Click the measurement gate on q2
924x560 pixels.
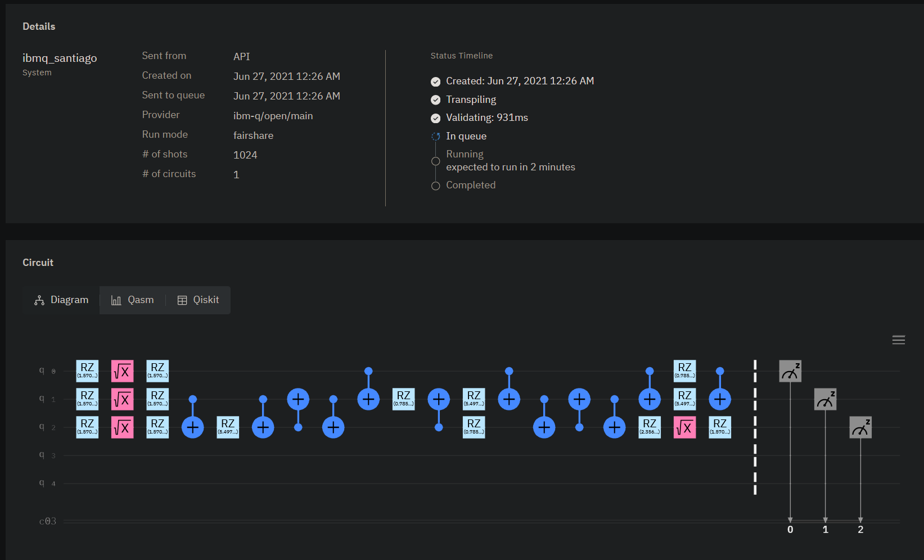click(x=860, y=427)
